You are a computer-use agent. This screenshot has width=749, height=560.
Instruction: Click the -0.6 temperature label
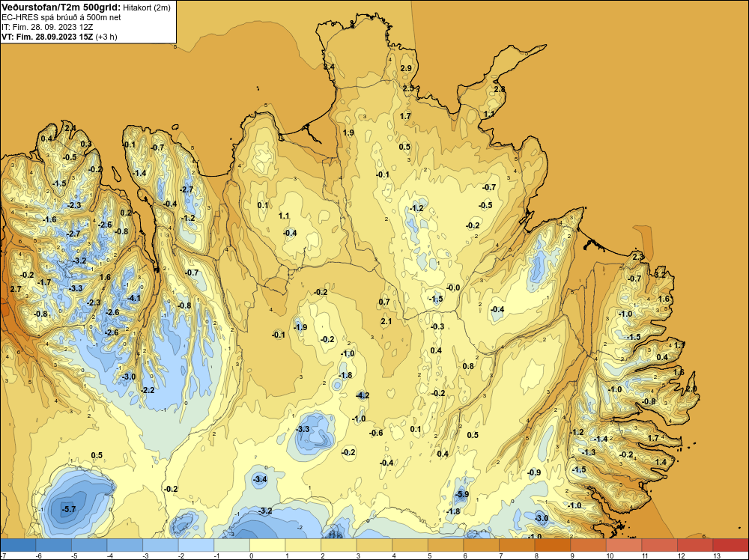[376, 433]
